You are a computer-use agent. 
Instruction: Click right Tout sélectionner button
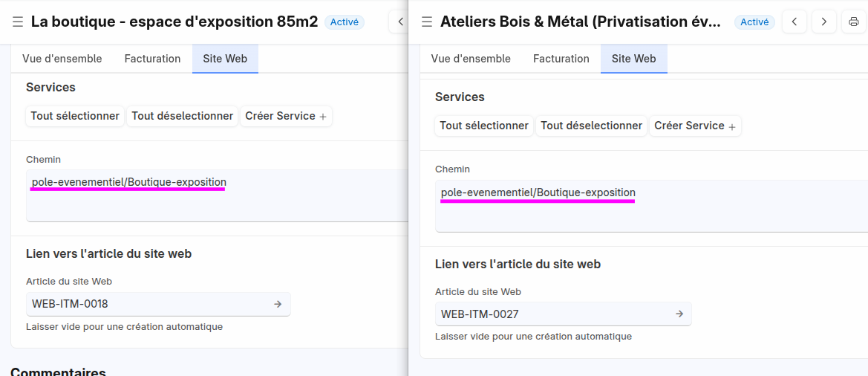point(484,126)
